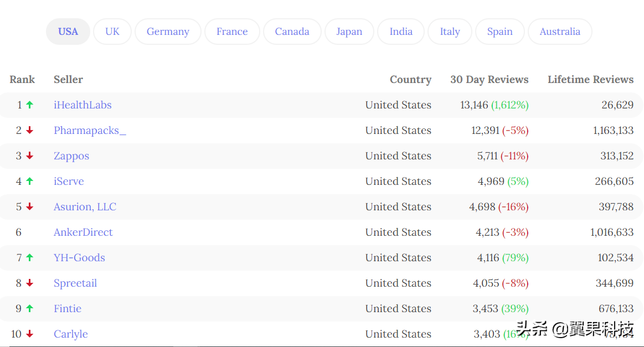Click the Lifetime Reviews column header
Viewport: 644px width, 347px height.
(590, 80)
